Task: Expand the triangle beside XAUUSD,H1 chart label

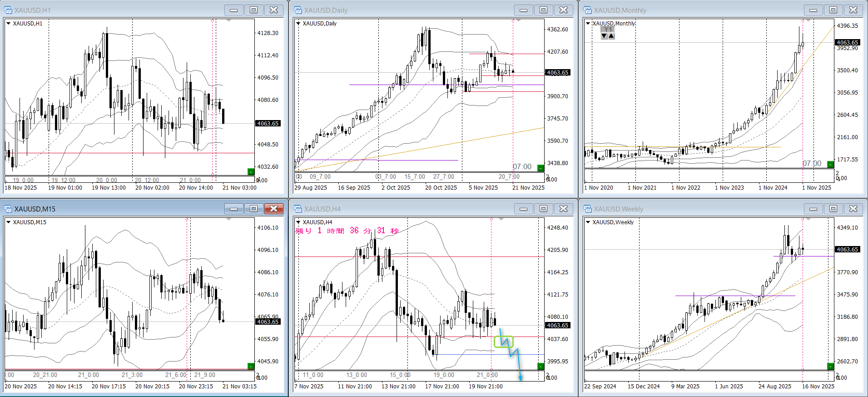Action: tap(8, 24)
